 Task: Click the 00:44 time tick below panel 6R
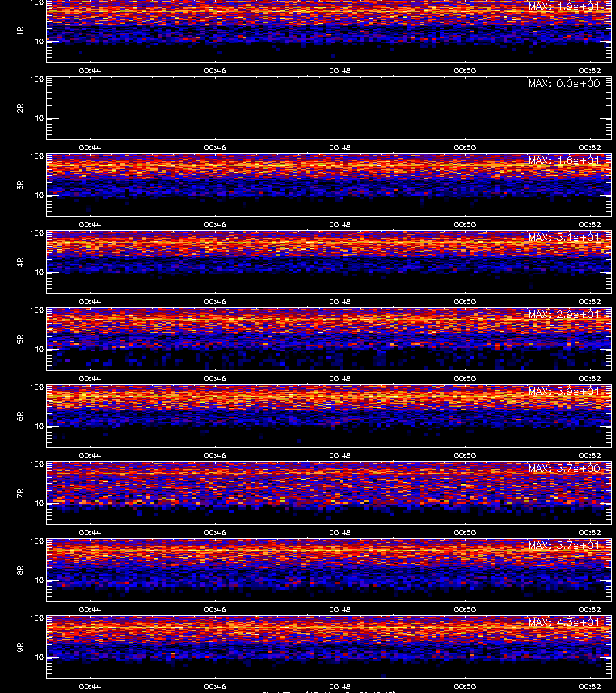(89, 455)
